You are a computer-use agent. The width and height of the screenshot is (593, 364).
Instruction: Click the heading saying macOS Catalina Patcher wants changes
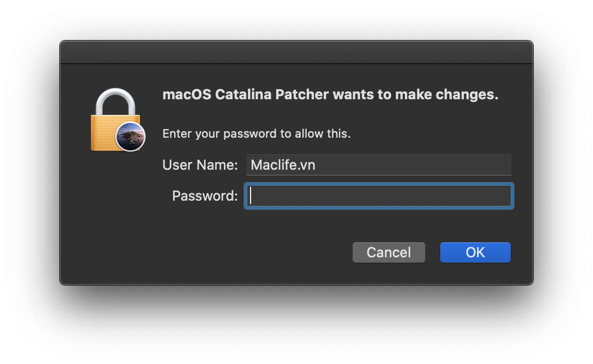click(x=330, y=94)
